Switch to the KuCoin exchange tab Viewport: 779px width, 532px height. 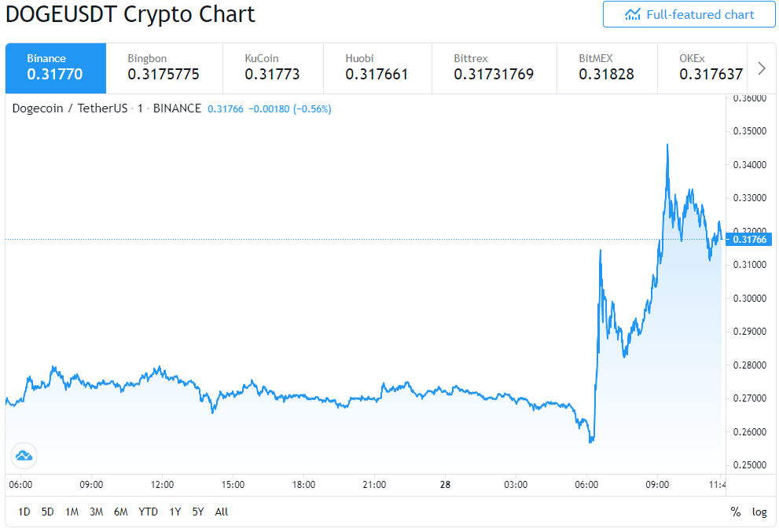[x=273, y=68]
